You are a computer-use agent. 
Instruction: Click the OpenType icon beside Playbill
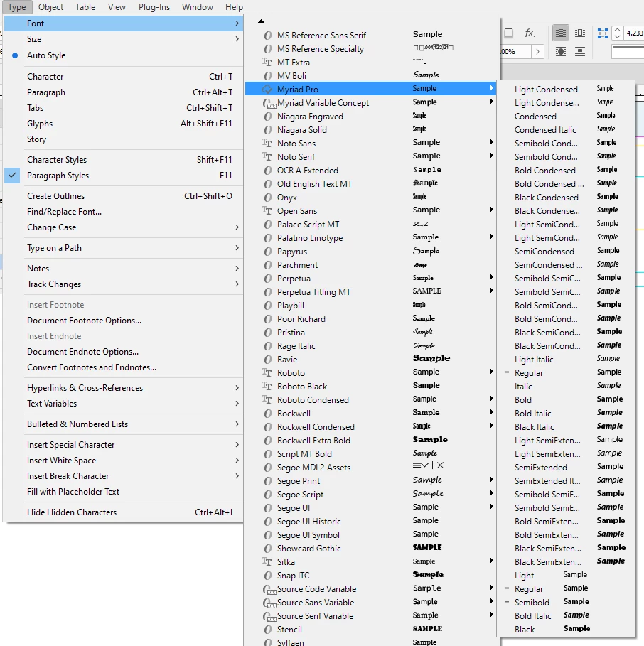click(268, 306)
